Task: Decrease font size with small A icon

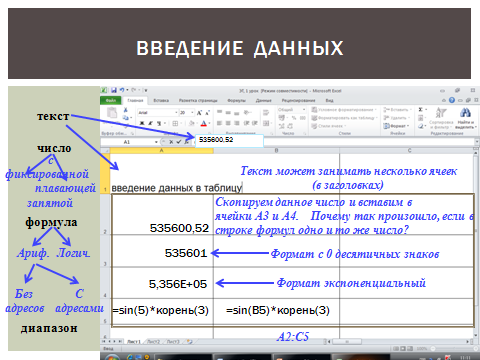Action: coord(207,113)
